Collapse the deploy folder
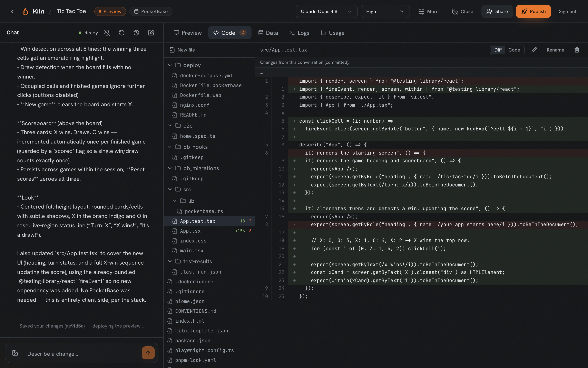Image resolution: width=588 pixels, height=368 pixels. click(170, 65)
